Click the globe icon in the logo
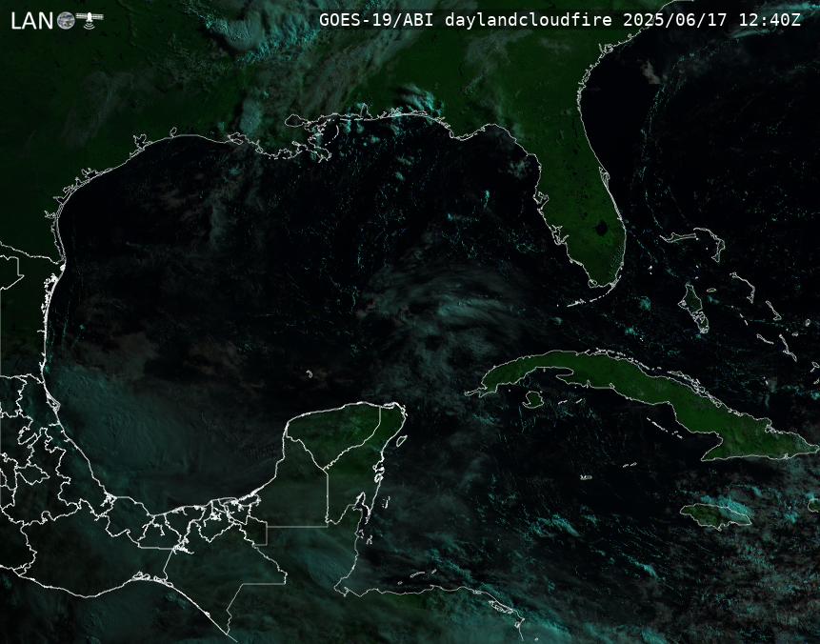This screenshot has width=820, height=644. coord(66,21)
